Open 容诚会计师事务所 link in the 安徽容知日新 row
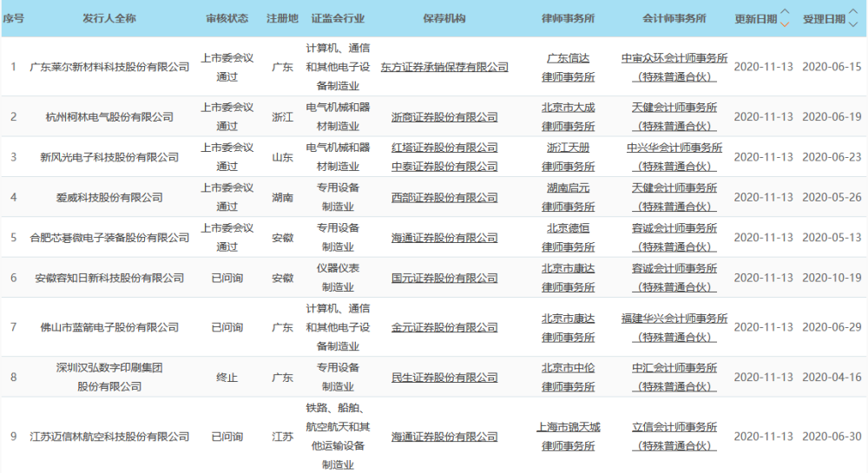The image size is (868, 473). point(674,279)
